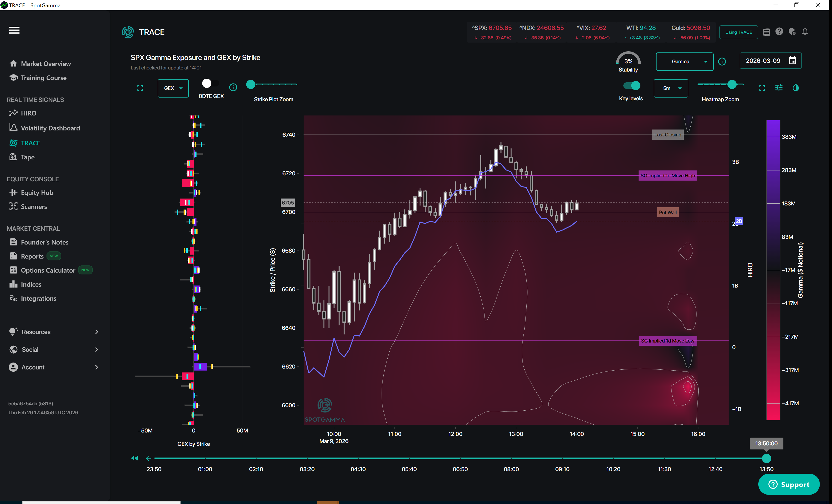The height and width of the screenshot is (504, 832).
Task: Open the calendar date picker icon
Action: tap(792, 61)
